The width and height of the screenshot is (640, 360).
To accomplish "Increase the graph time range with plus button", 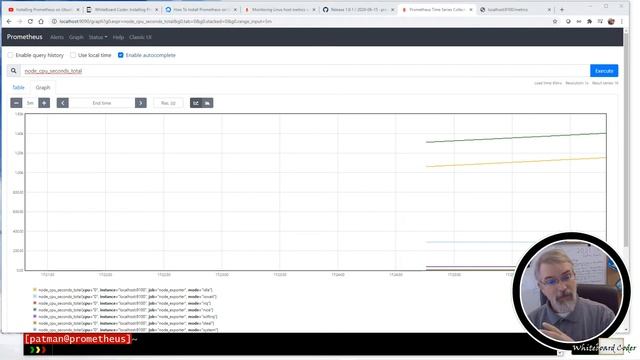I will tap(44, 103).
